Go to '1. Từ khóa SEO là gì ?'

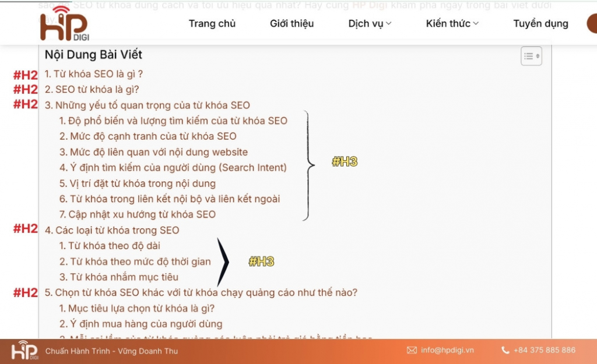94,74
